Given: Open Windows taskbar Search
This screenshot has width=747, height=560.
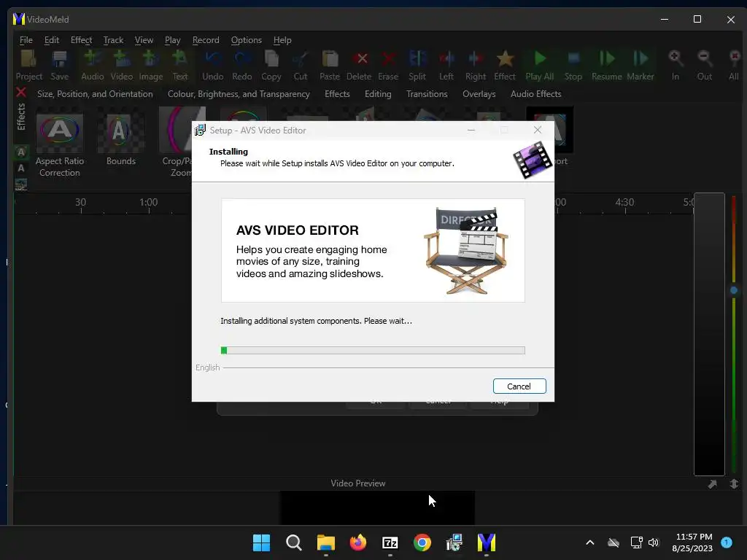Looking at the screenshot, I should (x=293, y=542).
